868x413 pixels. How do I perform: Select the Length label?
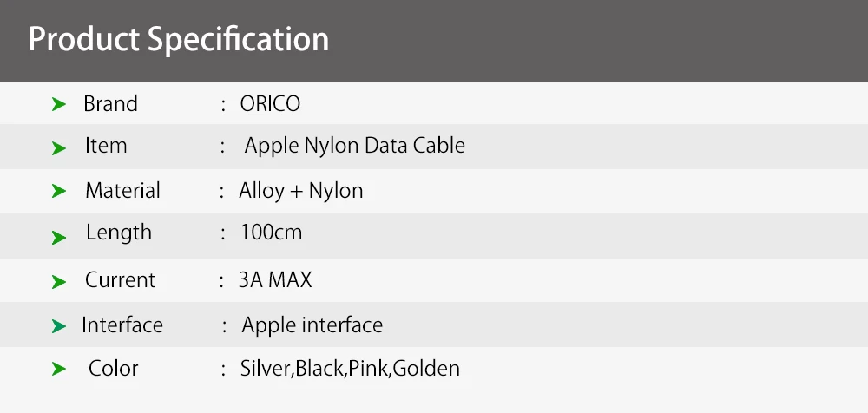pos(119,233)
